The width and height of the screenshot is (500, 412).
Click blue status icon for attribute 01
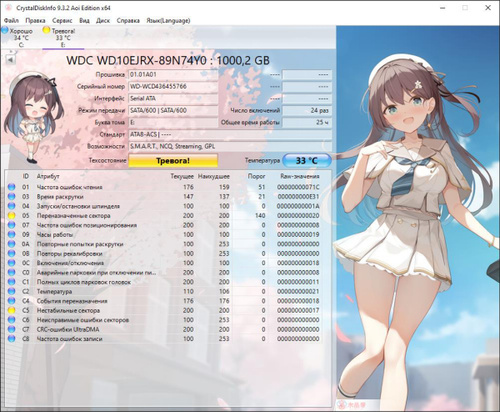coord(12,187)
